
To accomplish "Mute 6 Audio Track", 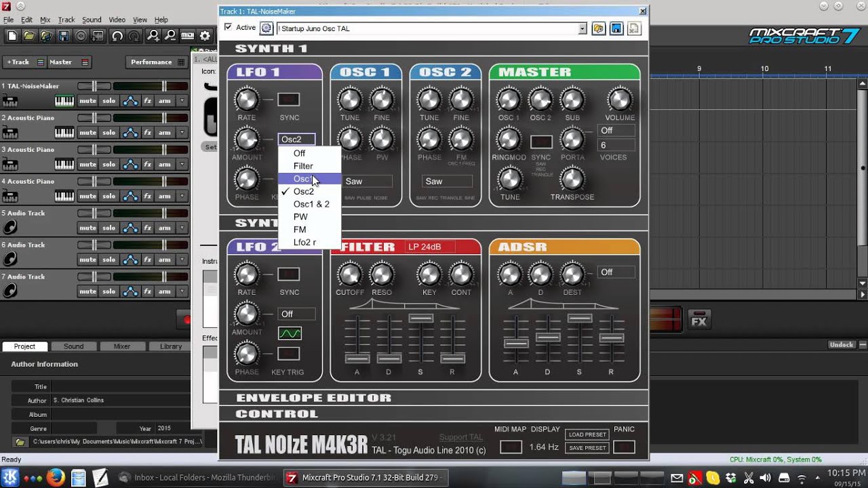I will point(87,260).
